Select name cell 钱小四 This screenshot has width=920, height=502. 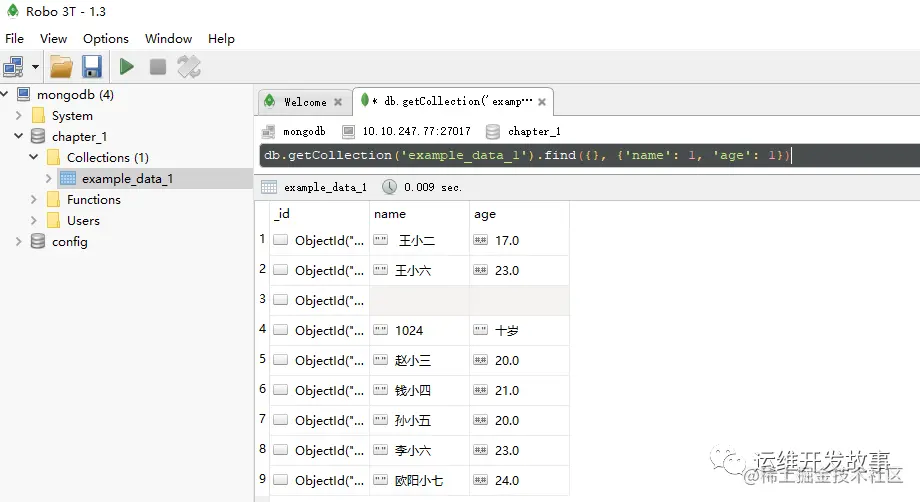pos(420,390)
